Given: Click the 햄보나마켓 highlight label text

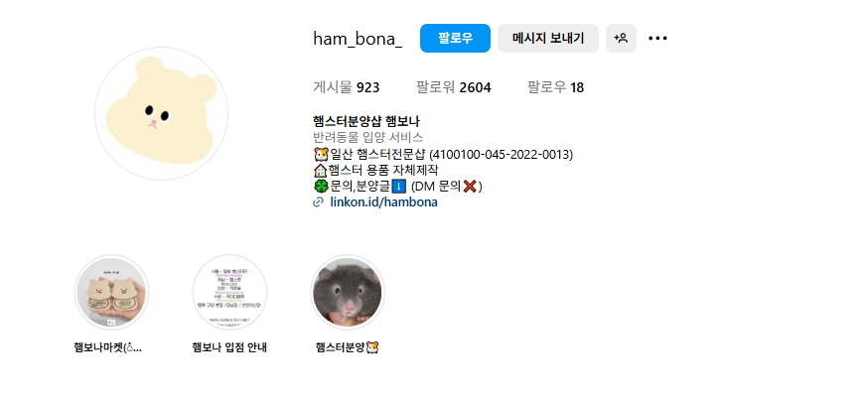Looking at the screenshot, I should [x=108, y=347].
